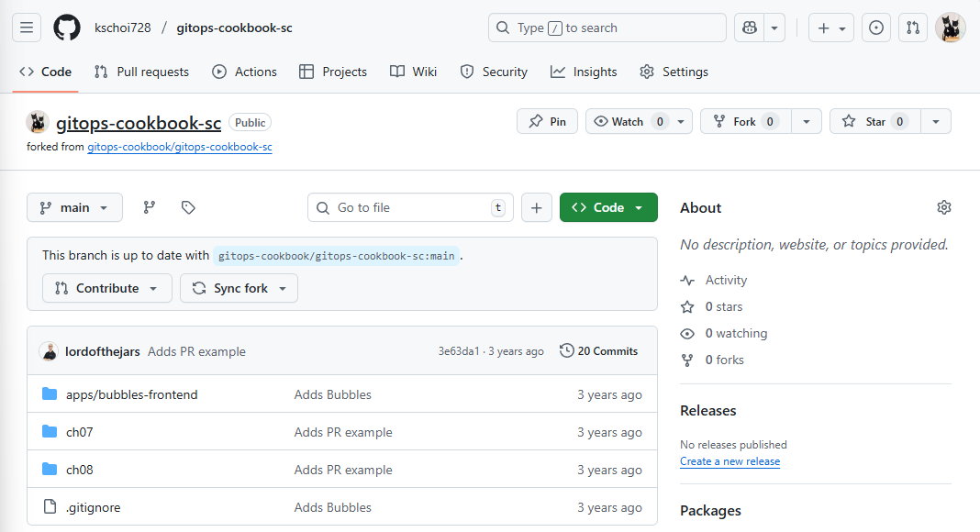Open upstream gitops-cookbook/gitops-cookbook-sc link
The image size is (980, 532).
point(179,147)
